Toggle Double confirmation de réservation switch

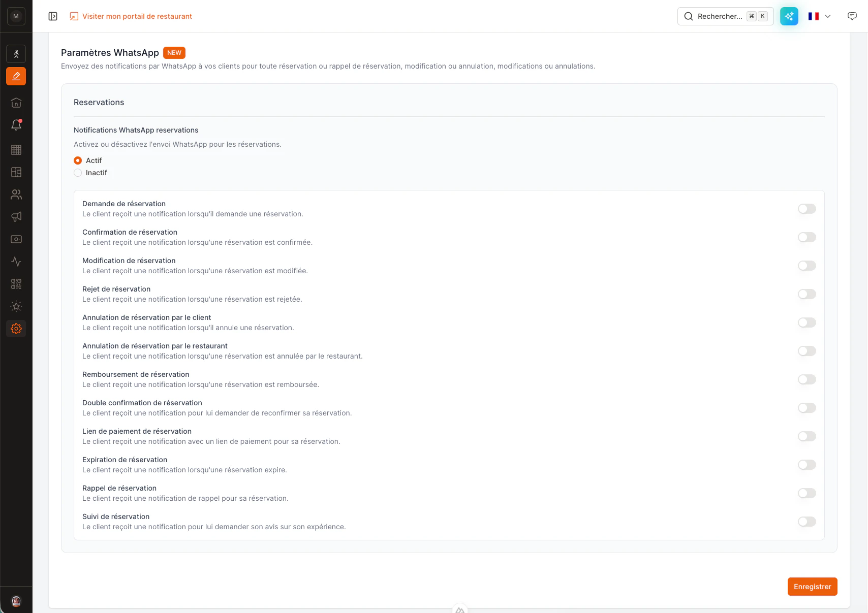click(x=807, y=408)
